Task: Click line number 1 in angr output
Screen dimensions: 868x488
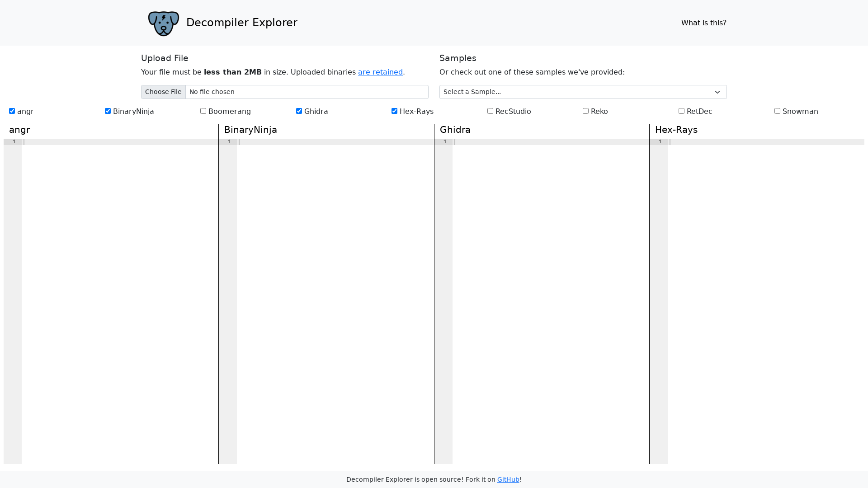Action: 14,141
